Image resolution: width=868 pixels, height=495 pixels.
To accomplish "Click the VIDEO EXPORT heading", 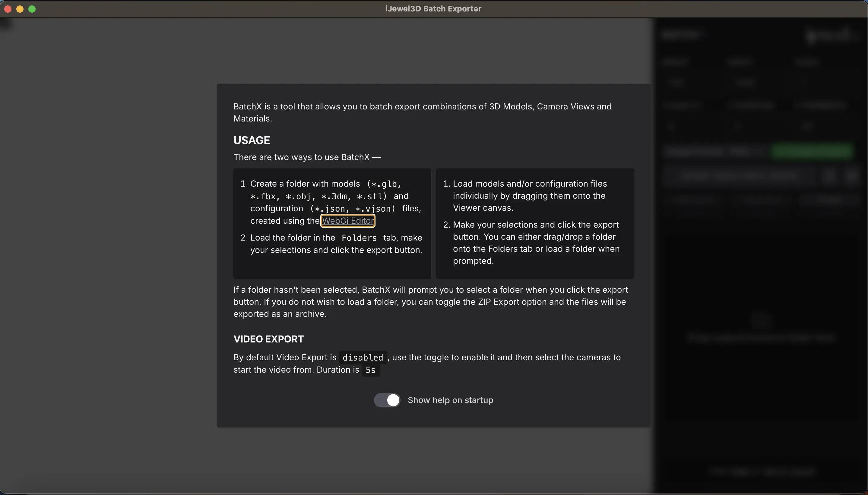I will [x=268, y=339].
